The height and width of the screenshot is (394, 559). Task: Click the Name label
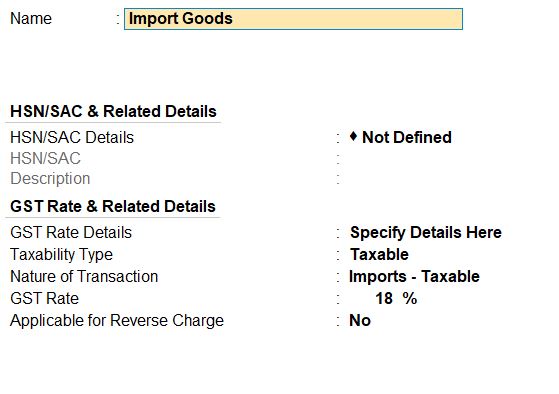[x=31, y=19]
